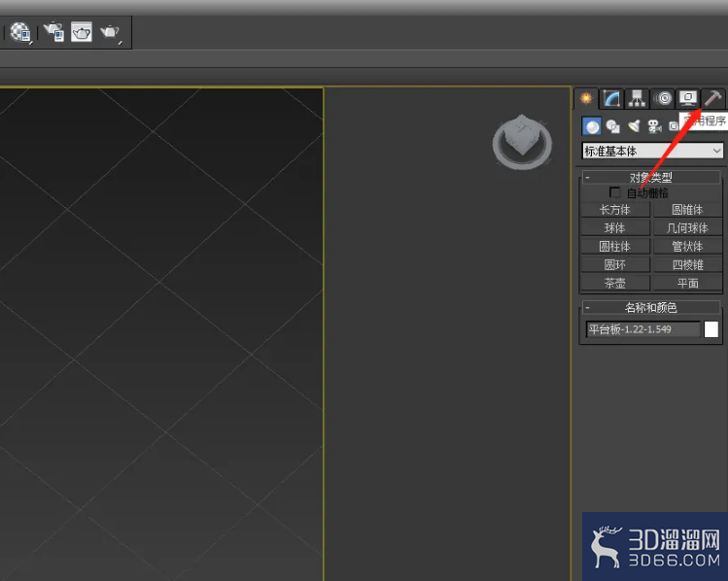The image size is (728, 581).
Task: Open the white object color swatch
Action: pos(711,329)
